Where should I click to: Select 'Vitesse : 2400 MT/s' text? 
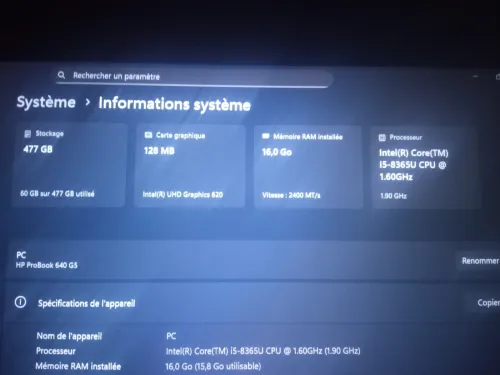point(291,195)
